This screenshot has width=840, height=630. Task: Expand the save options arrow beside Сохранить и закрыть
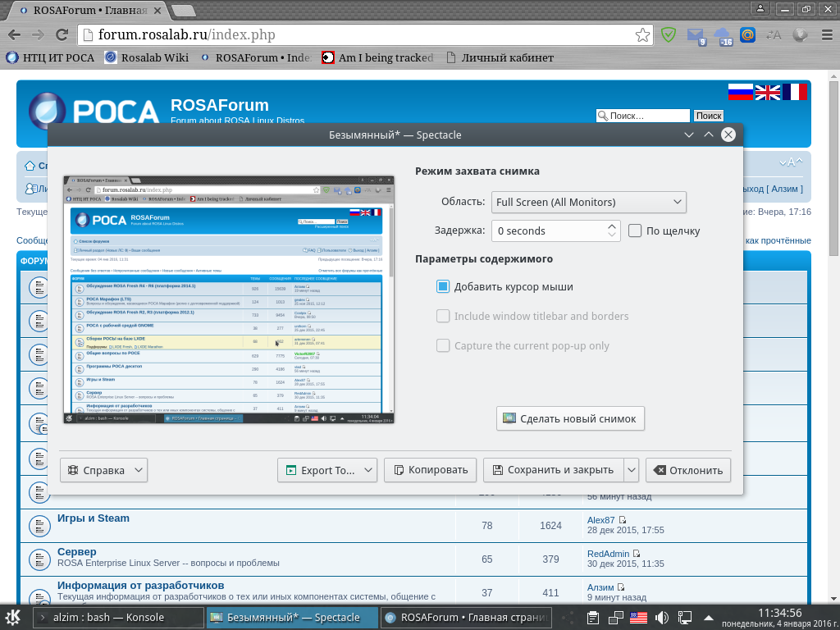(632, 470)
